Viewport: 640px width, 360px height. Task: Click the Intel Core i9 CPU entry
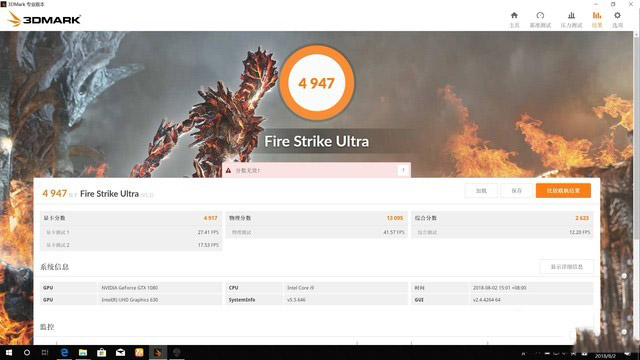(x=300, y=288)
